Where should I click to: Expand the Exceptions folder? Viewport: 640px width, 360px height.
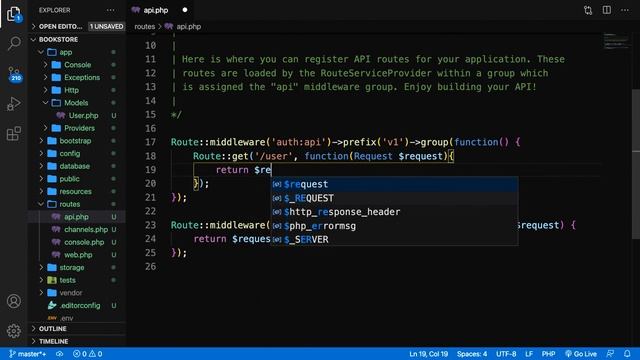pos(77,78)
